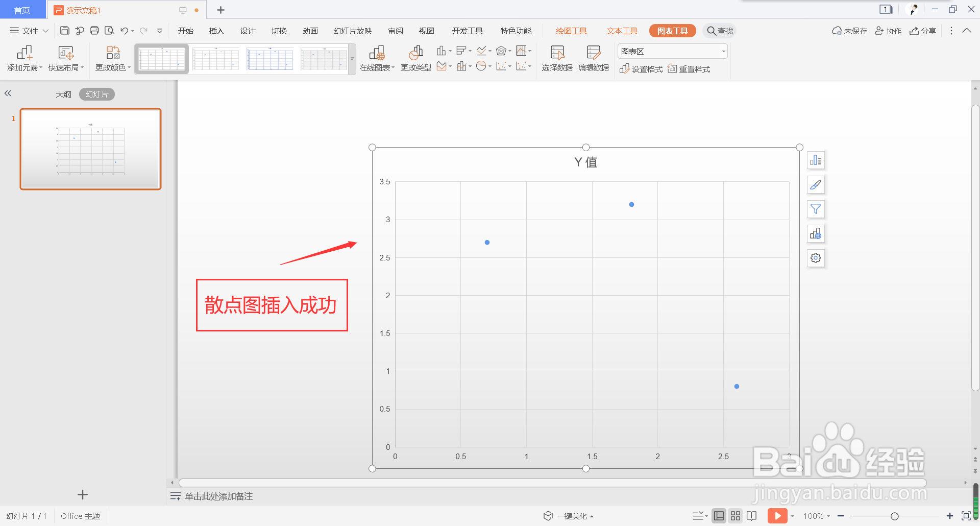Image resolution: width=980 pixels, height=526 pixels.
Task: Switch to slide sorter view
Action: coord(736,516)
